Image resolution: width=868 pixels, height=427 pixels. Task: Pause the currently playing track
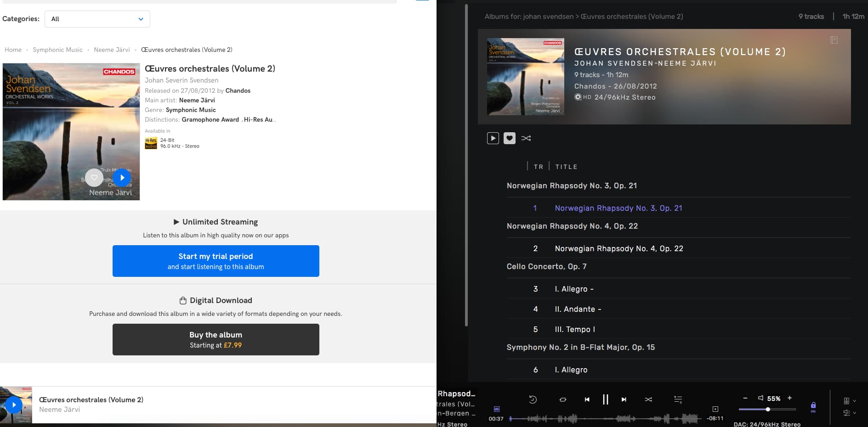(605, 399)
